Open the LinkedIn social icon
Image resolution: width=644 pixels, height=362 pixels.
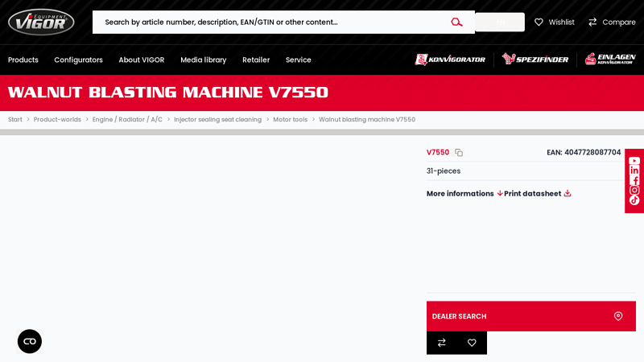click(634, 171)
